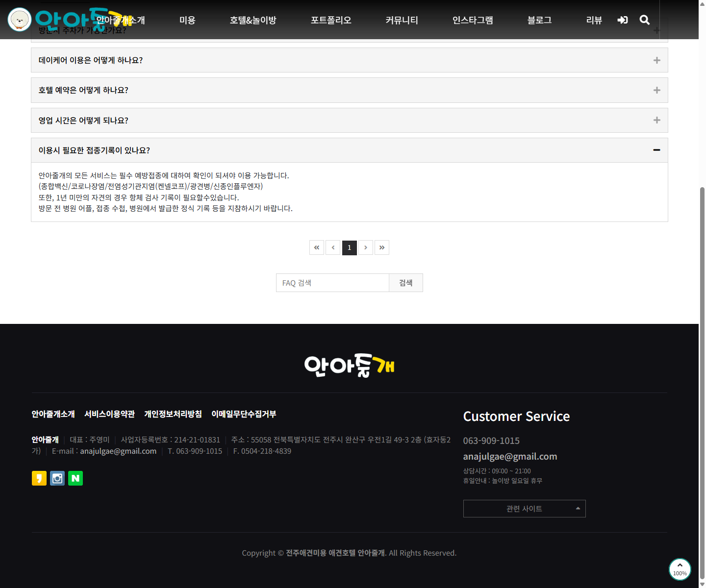Viewport: 706px width, 588px height.
Task: Go to first page with double-left arrow
Action: coord(317,247)
